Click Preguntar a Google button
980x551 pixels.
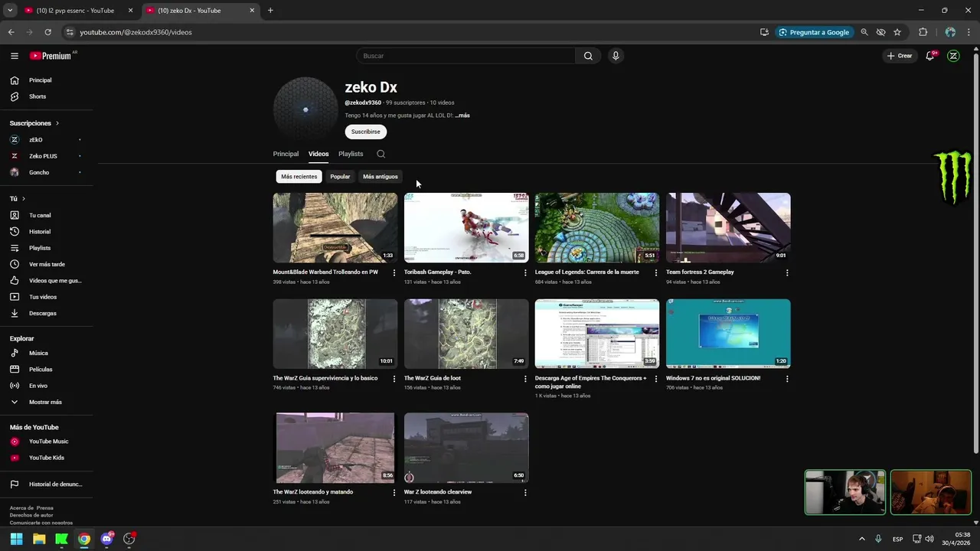pos(814,32)
